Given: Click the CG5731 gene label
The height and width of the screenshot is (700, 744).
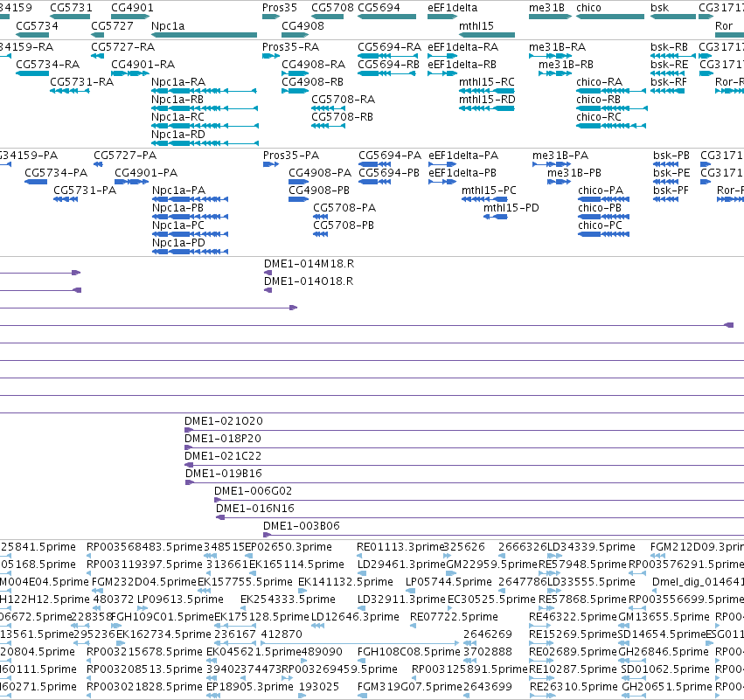Looking at the screenshot, I should 71,8.
